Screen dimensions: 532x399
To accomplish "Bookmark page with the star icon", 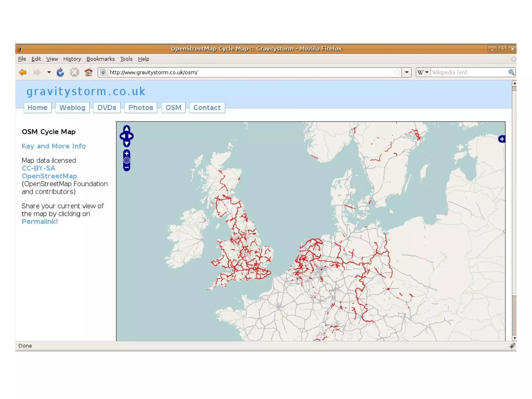I will click(x=397, y=72).
